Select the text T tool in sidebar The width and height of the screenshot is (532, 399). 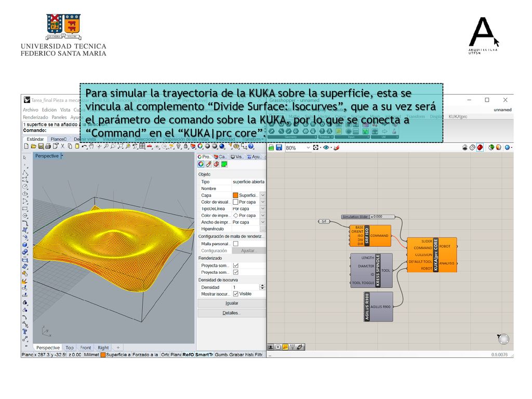coord(25,331)
